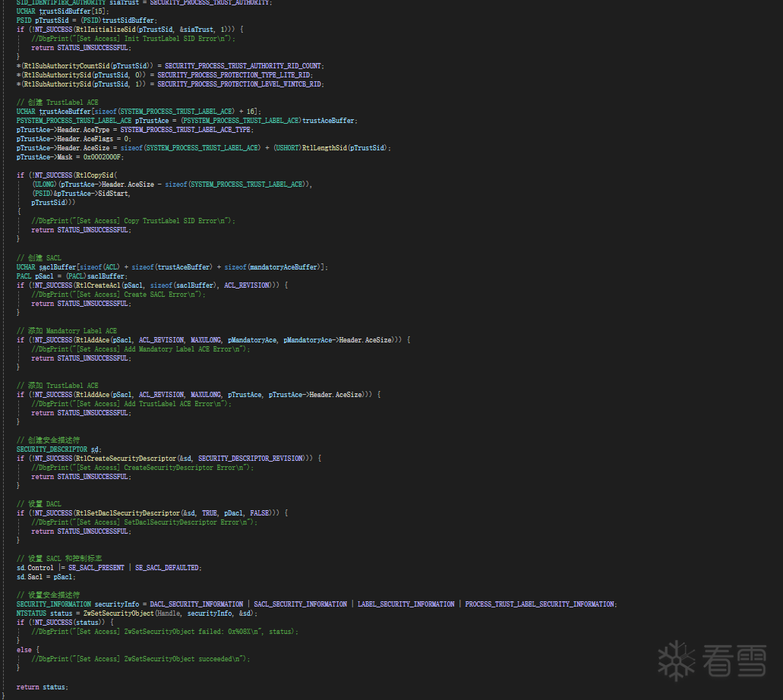This screenshot has width=783, height=700.
Task: Click pMandatoryAce->Header.AceSize argument
Action: click(x=337, y=340)
